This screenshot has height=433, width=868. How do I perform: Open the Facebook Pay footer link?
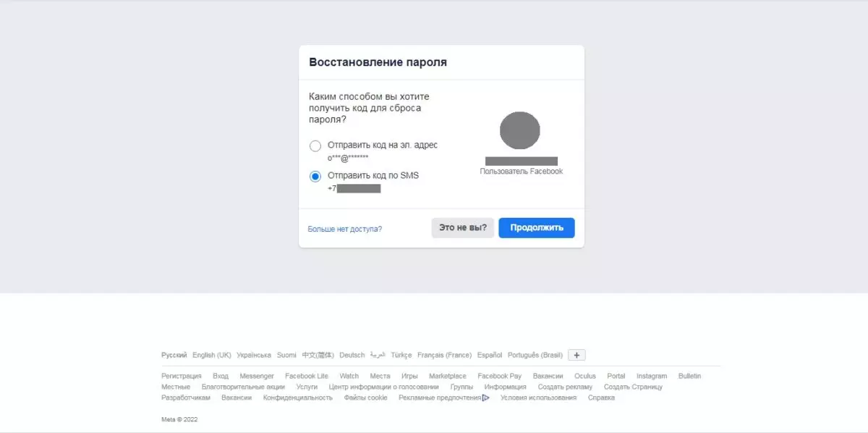(500, 376)
